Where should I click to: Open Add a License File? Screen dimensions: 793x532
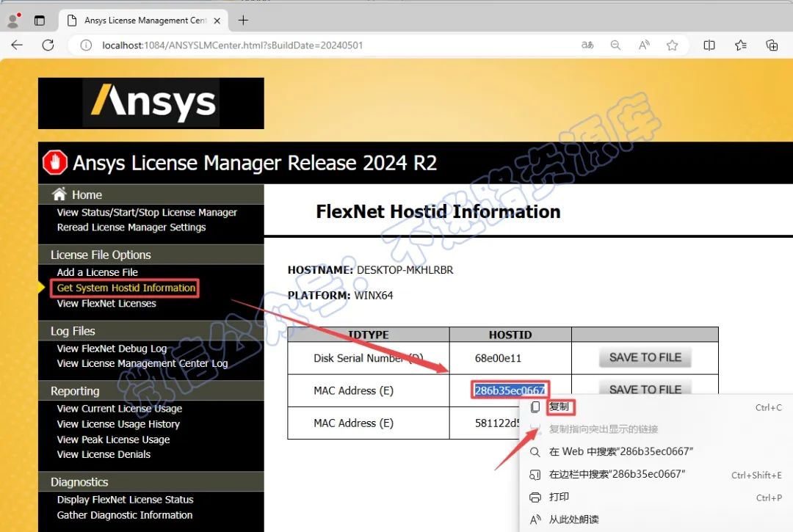[98, 272]
